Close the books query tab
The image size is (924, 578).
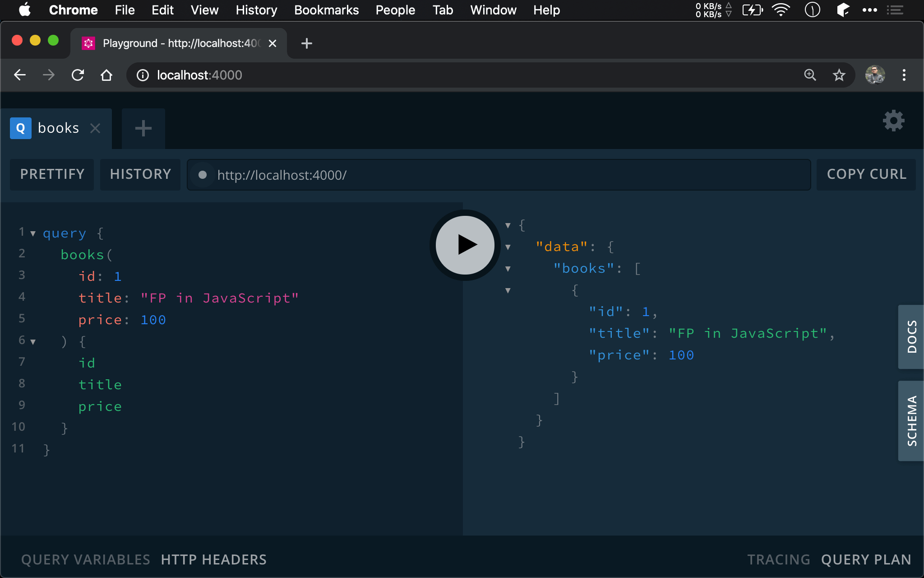[x=95, y=128]
